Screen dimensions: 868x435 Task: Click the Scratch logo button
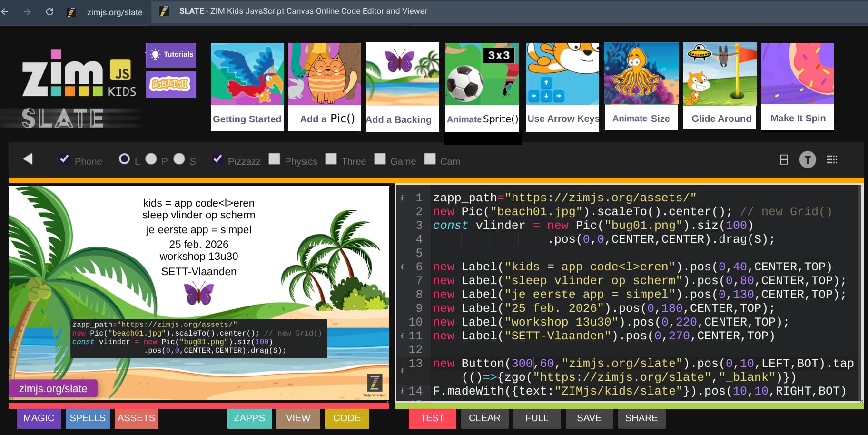[x=171, y=84]
